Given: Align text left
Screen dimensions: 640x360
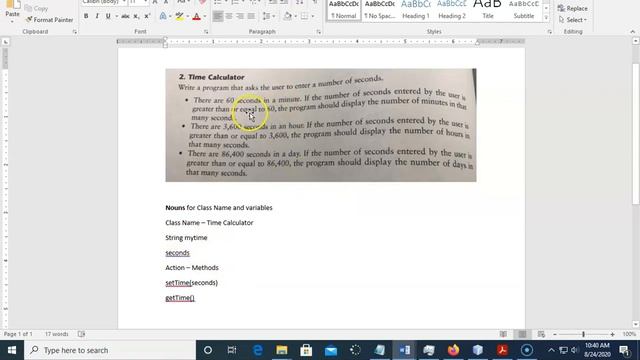Looking at the screenshot, I should click(x=218, y=16).
